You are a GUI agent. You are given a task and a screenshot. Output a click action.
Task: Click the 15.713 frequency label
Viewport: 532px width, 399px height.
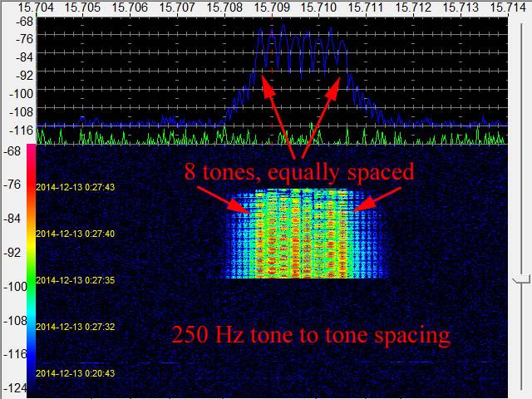coord(461,7)
